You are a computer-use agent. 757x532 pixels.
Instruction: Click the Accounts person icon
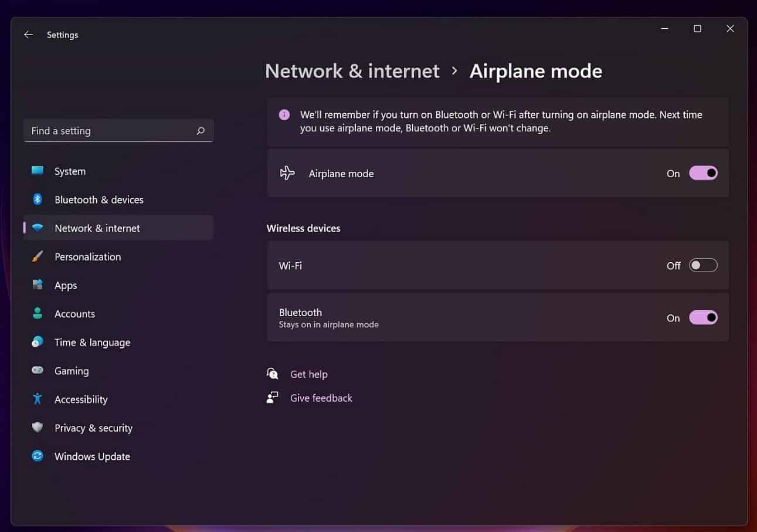38,313
